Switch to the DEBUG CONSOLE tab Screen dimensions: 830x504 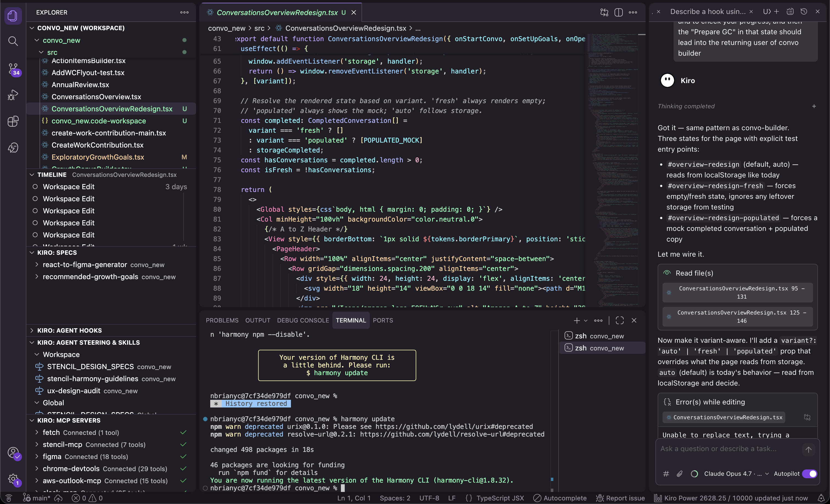click(x=303, y=320)
